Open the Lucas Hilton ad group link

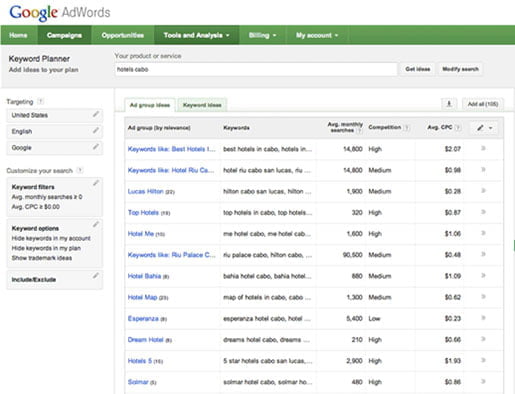tap(146, 191)
